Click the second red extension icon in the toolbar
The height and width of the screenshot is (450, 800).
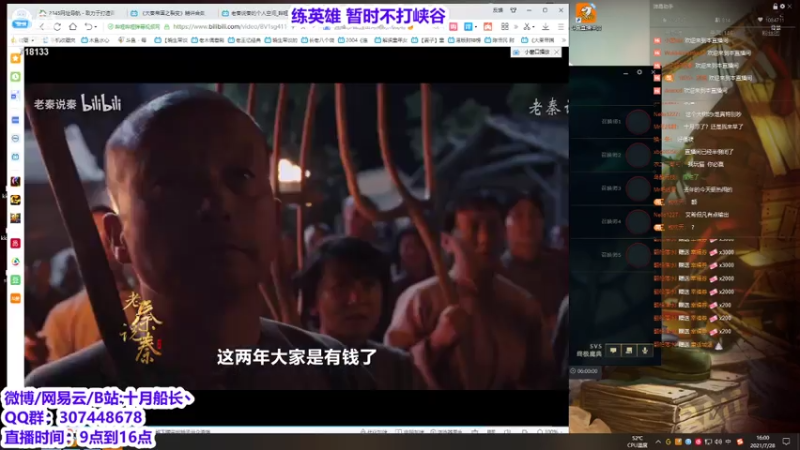click(x=488, y=27)
